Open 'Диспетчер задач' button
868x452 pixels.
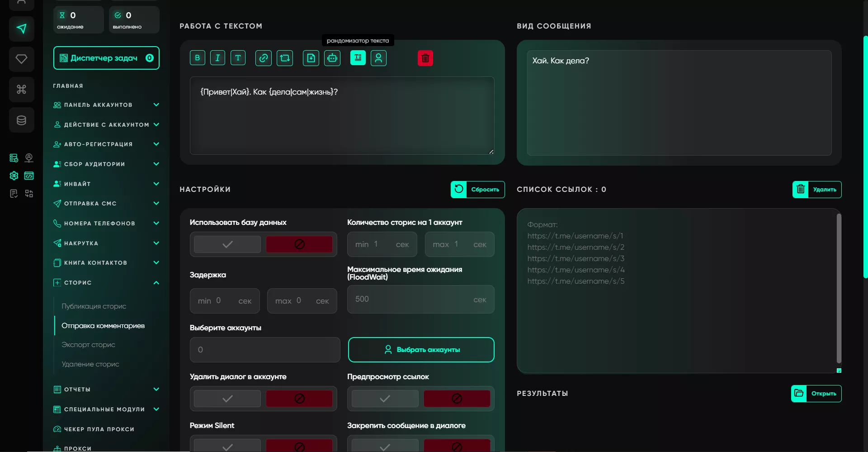click(x=106, y=58)
